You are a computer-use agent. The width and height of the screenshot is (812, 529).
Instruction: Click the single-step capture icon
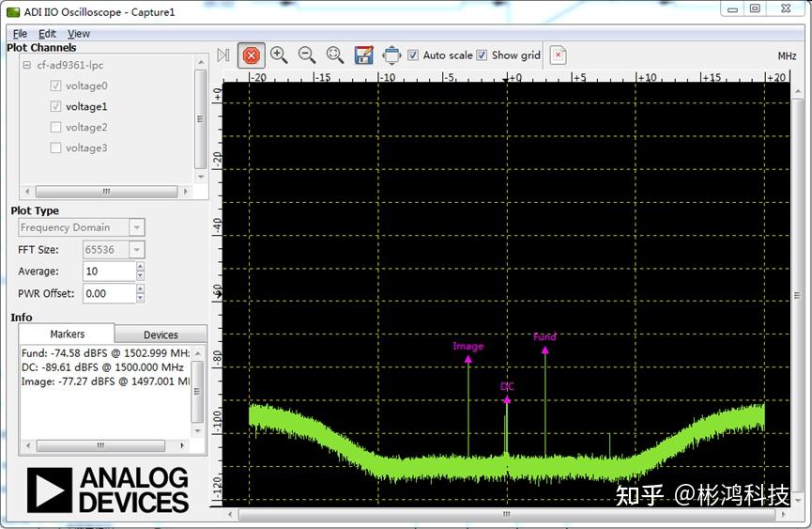point(223,54)
